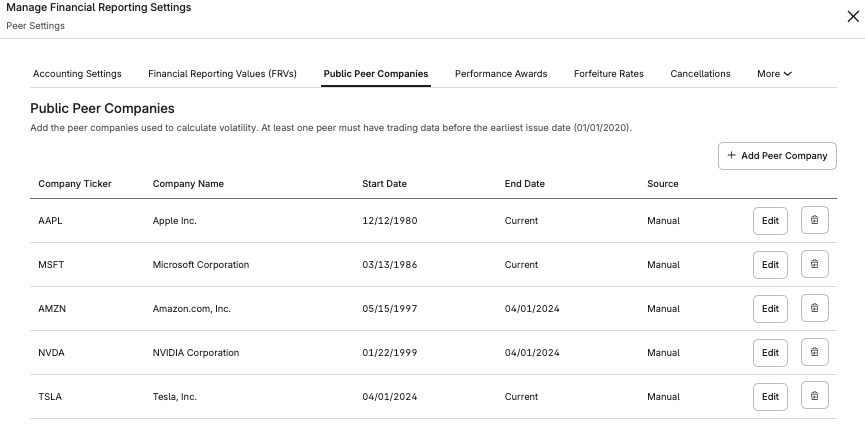This screenshot has width=865, height=430.
Task: Delete the NVIDIA Corporation peer entry
Action: pos(815,353)
